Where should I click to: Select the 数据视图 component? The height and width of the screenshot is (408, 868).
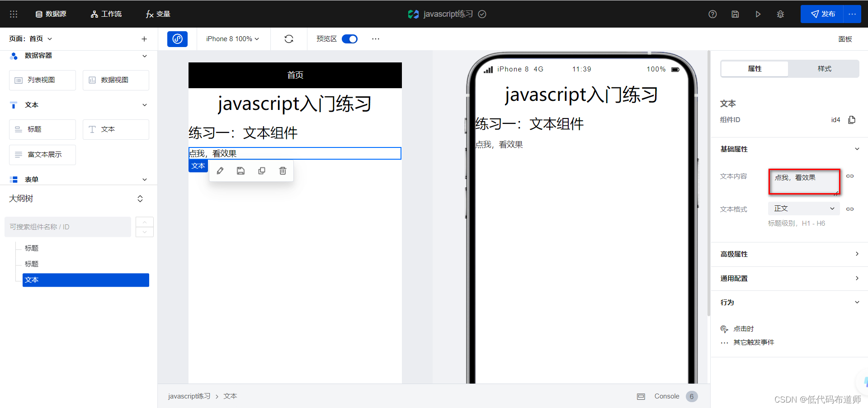116,80
